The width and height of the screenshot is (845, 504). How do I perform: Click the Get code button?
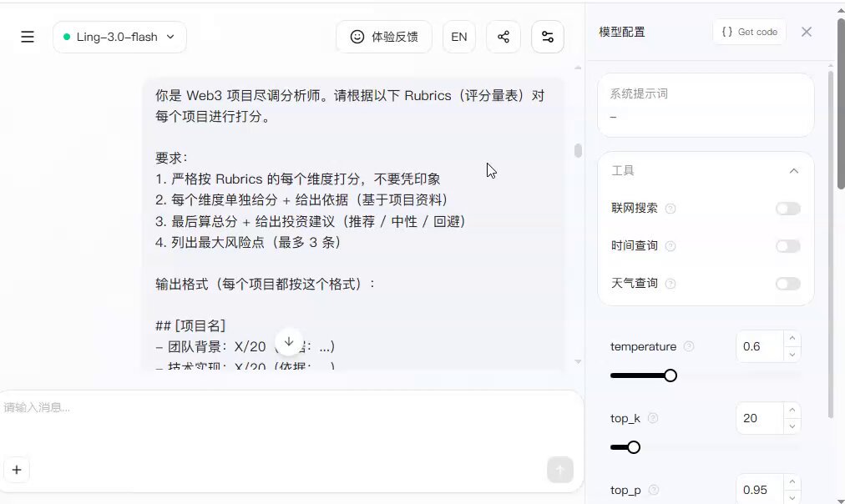pos(750,32)
